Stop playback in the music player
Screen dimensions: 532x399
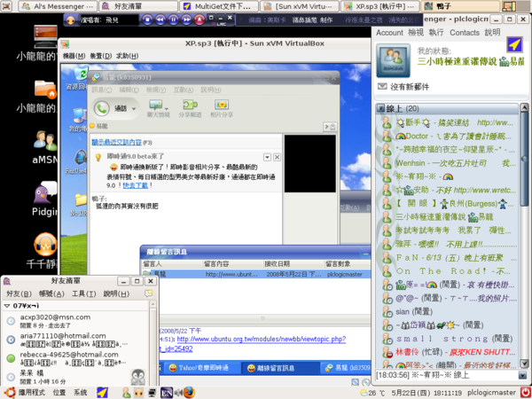point(147,20)
